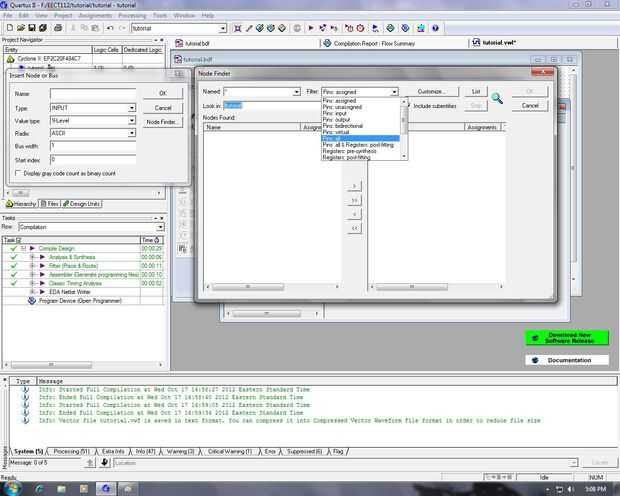Click the Customize... button in Node Finder
Screen dimensions: 620x496
tap(432, 91)
